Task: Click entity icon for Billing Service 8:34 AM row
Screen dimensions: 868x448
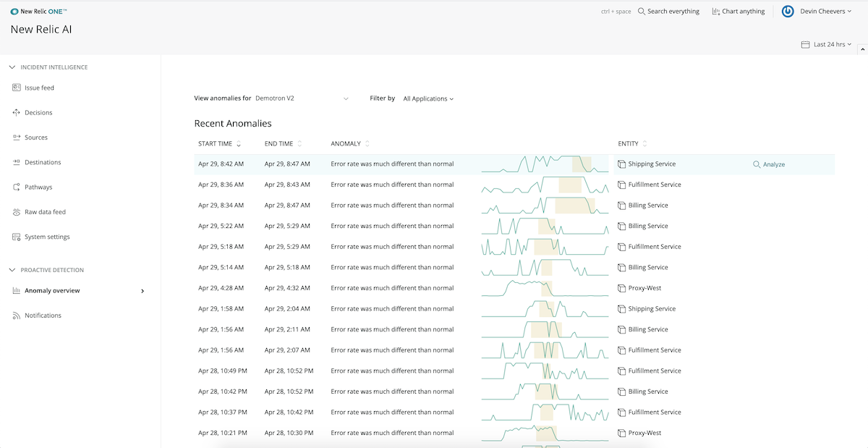Action: pos(622,206)
